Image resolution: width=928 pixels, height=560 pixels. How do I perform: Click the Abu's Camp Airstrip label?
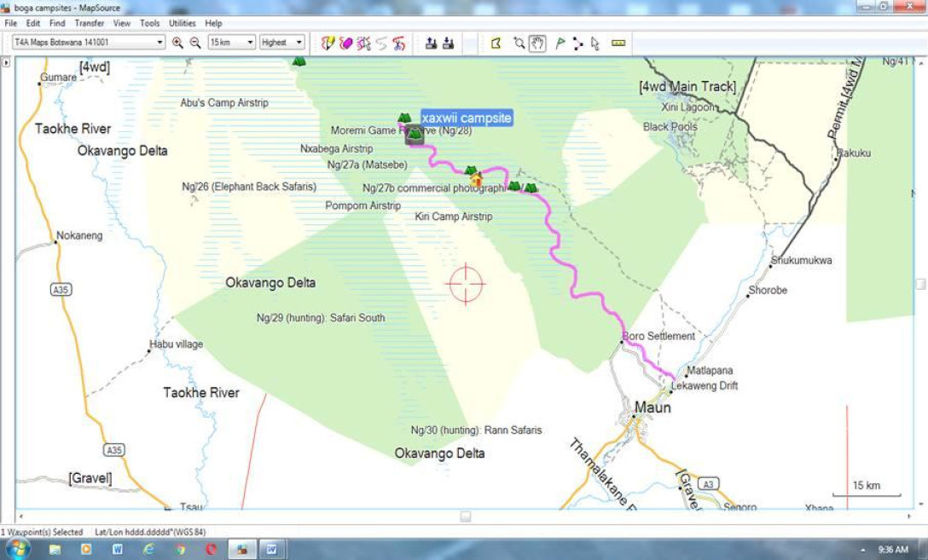pos(224,103)
